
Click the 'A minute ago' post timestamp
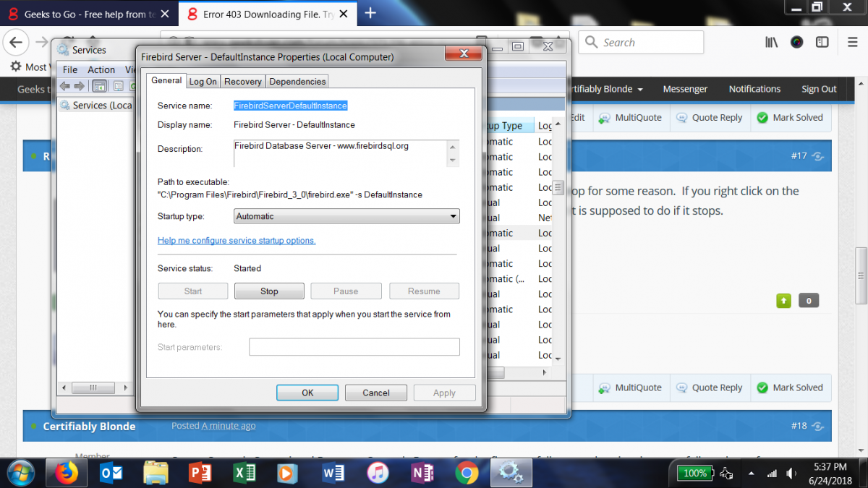tap(229, 426)
